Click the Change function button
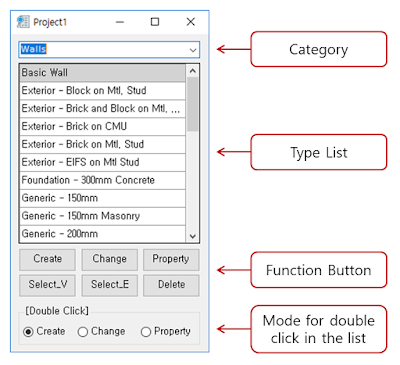This screenshot has width=400, height=365. 110,259
